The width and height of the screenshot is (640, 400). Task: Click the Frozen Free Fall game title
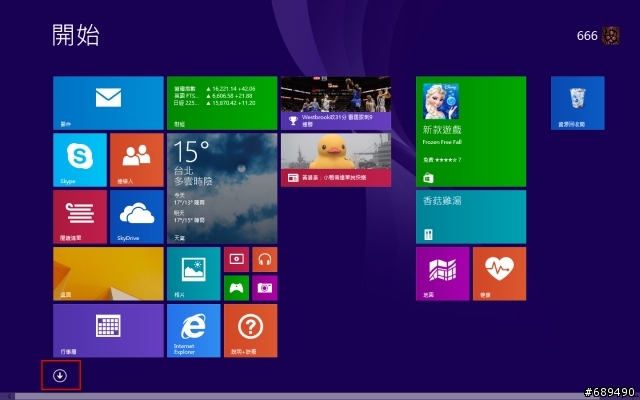tap(442, 142)
